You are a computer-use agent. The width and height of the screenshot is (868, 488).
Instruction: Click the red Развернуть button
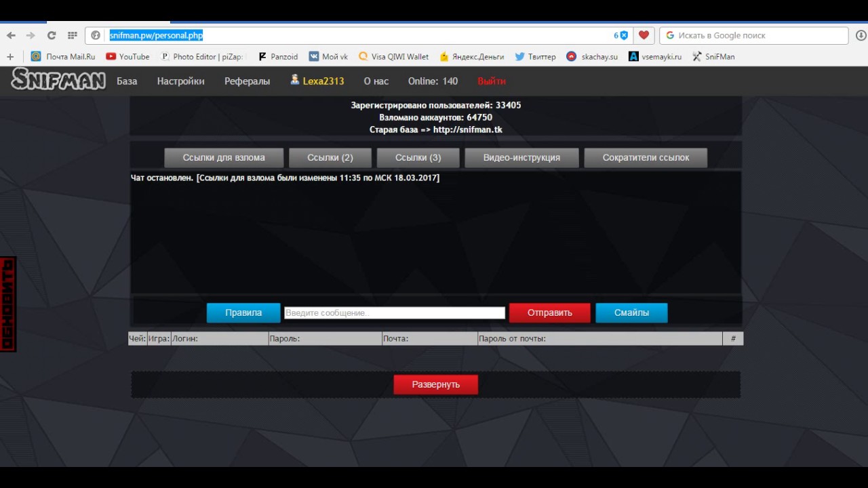[436, 384]
